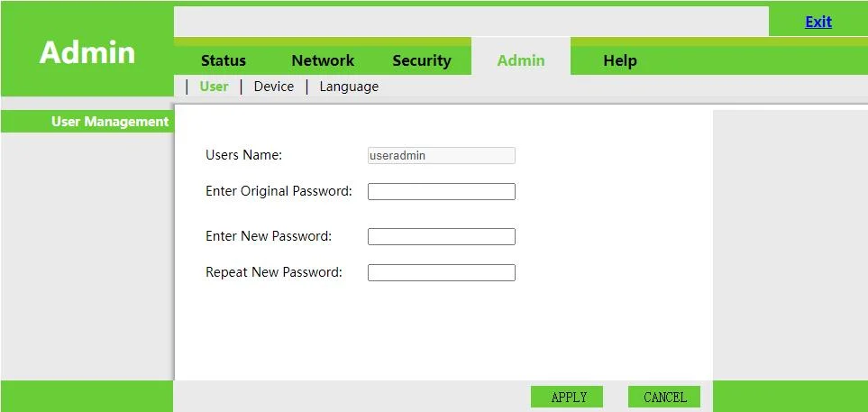The image size is (868, 412).
Task: Click the "Repeat New Password:" label text
Action: (x=274, y=272)
